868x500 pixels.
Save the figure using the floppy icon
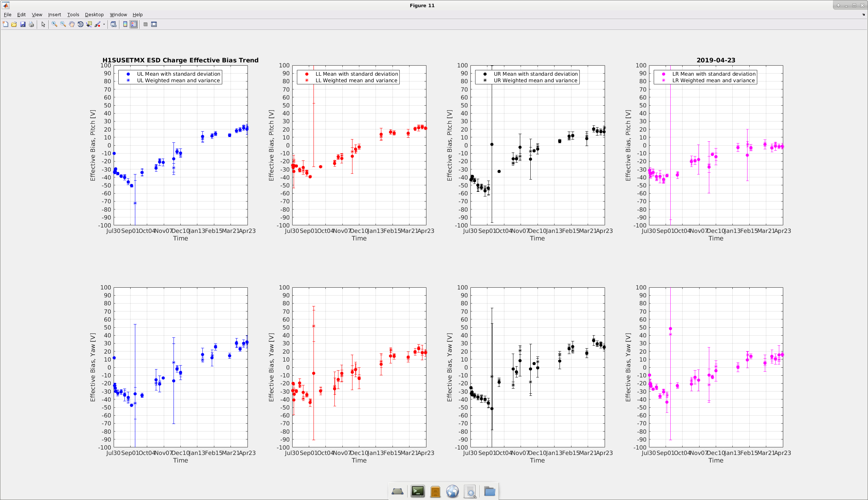click(x=23, y=25)
